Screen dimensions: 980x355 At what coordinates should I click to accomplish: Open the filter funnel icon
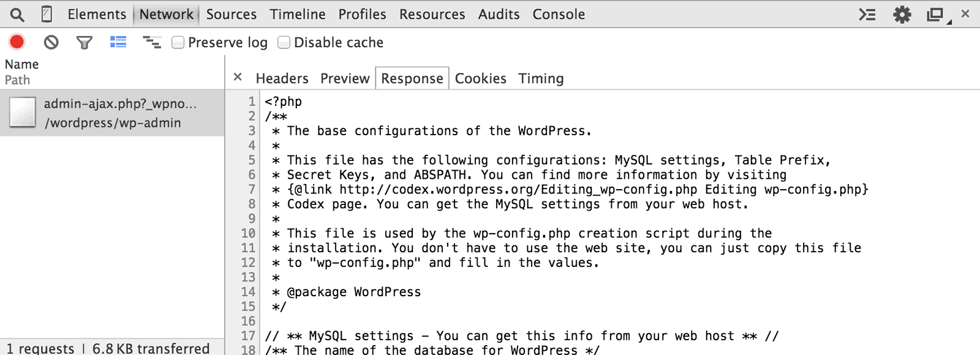(85, 42)
